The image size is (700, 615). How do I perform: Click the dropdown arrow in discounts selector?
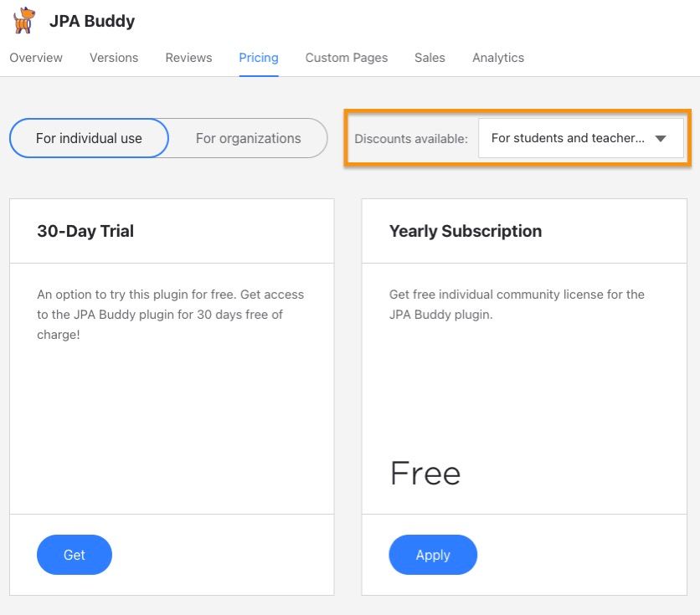point(661,139)
